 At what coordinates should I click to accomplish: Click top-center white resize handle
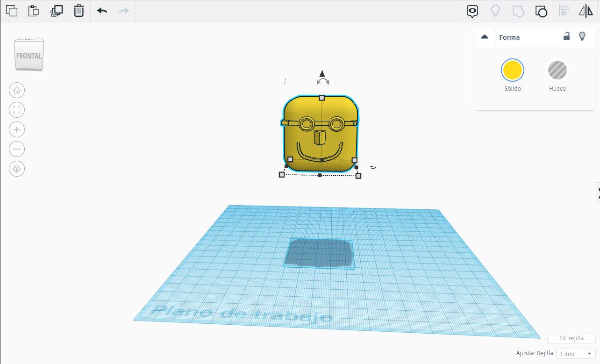tap(322, 98)
